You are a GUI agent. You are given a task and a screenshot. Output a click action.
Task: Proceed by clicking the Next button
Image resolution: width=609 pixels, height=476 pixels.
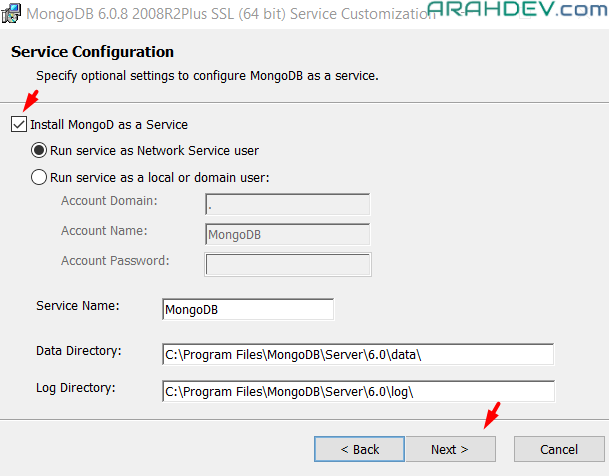449,449
